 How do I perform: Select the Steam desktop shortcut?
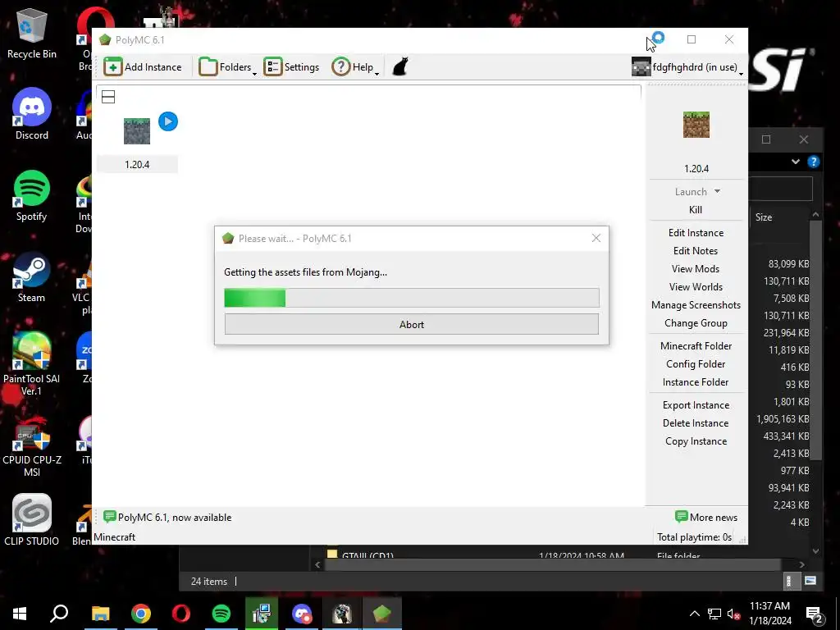coord(32,277)
